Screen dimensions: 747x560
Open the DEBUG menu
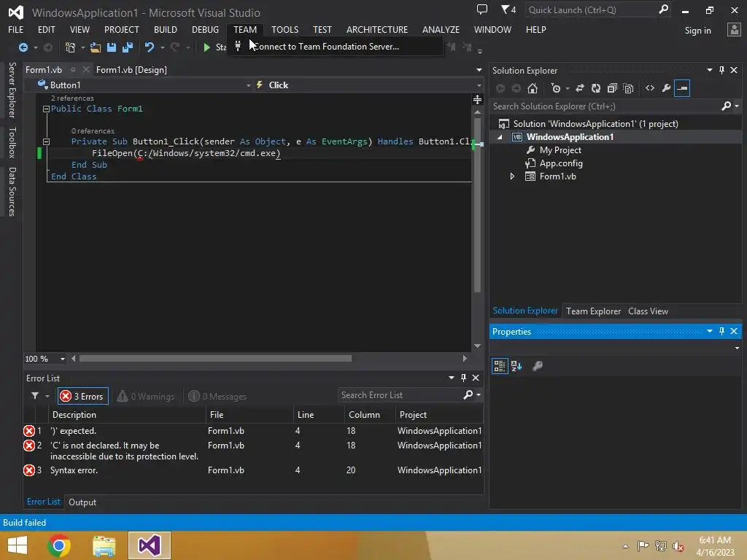(205, 29)
